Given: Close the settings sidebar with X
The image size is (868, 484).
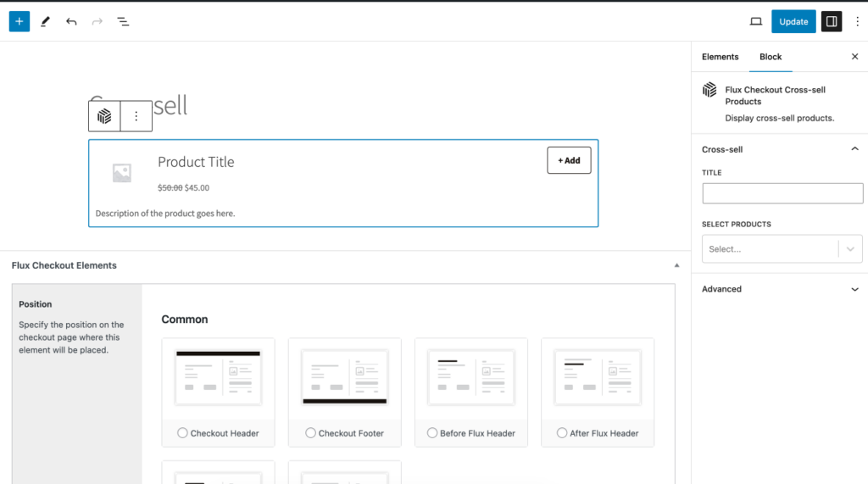Looking at the screenshot, I should pyautogui.click(x=854, y=57).
